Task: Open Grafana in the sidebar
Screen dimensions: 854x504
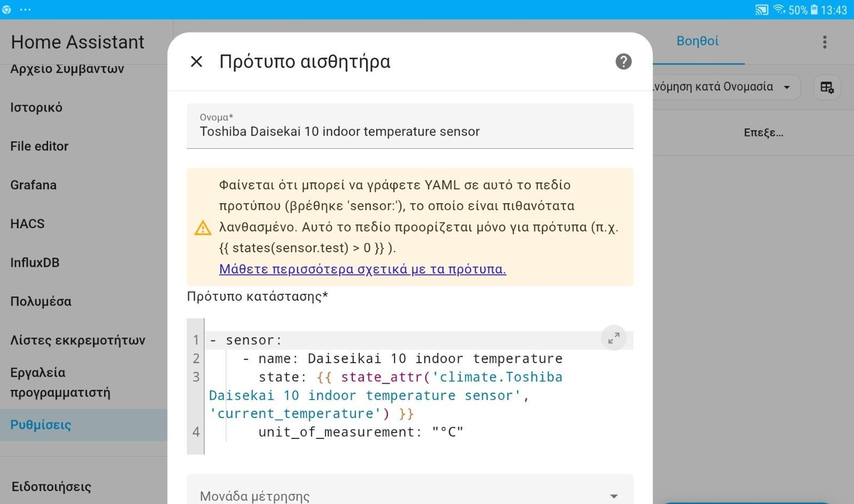Action: coord(33,185)
